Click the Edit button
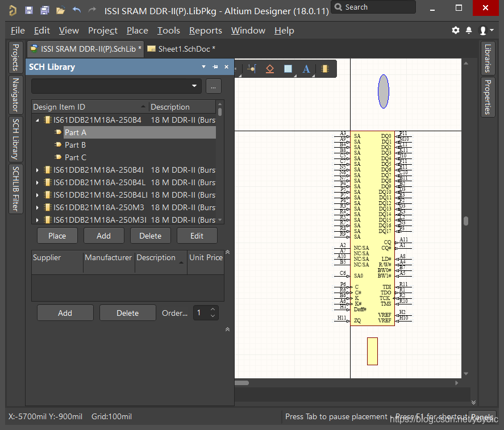 pyautogui.click(x=197, y=236)
